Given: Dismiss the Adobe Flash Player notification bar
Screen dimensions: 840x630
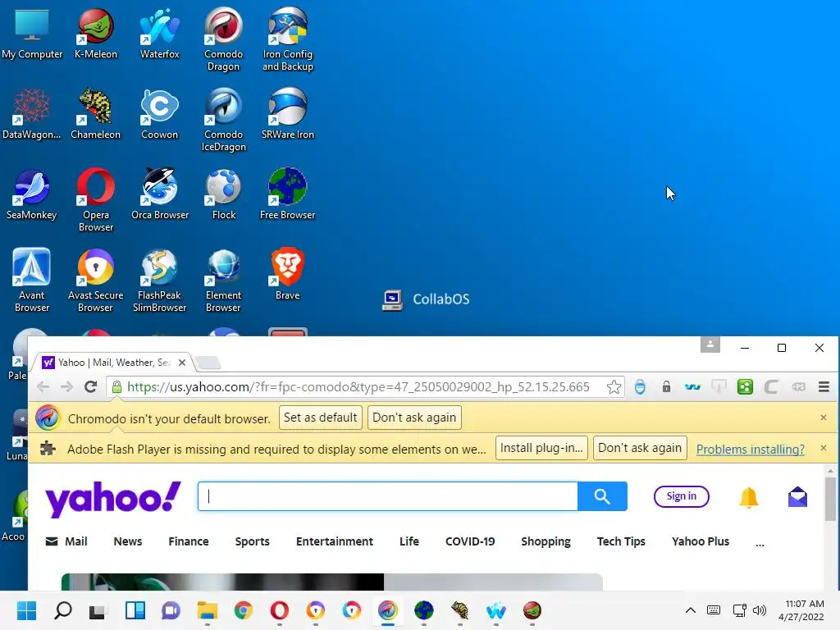Looking at the screenshot, I should 824,448.
